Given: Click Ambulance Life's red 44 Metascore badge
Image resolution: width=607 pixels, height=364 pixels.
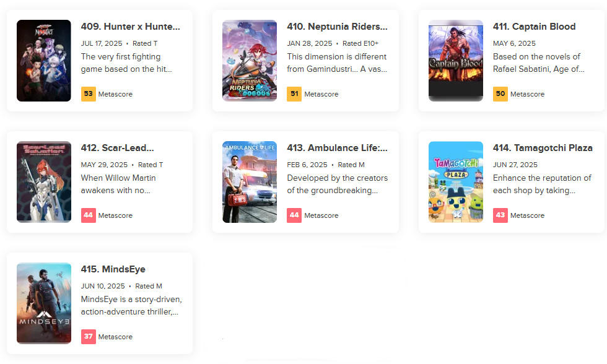Looking at the screenshot, I should pos(294,215).
